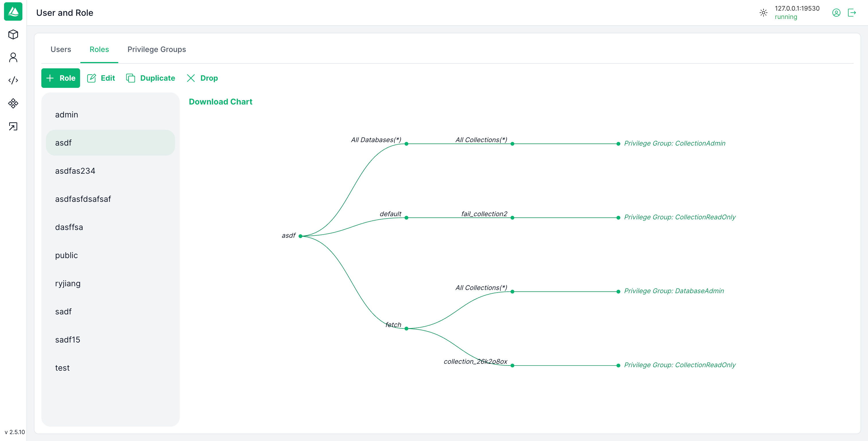Image resolution: width=868 pixels, height=441 pixels.
Task: Select the ryjiang role in list
Action: point(68,283)
